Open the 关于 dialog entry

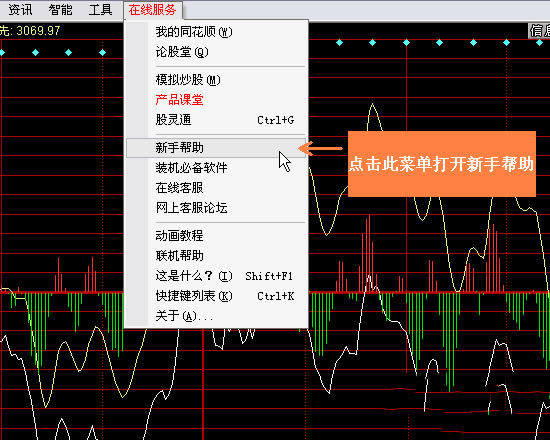[216, 316]
